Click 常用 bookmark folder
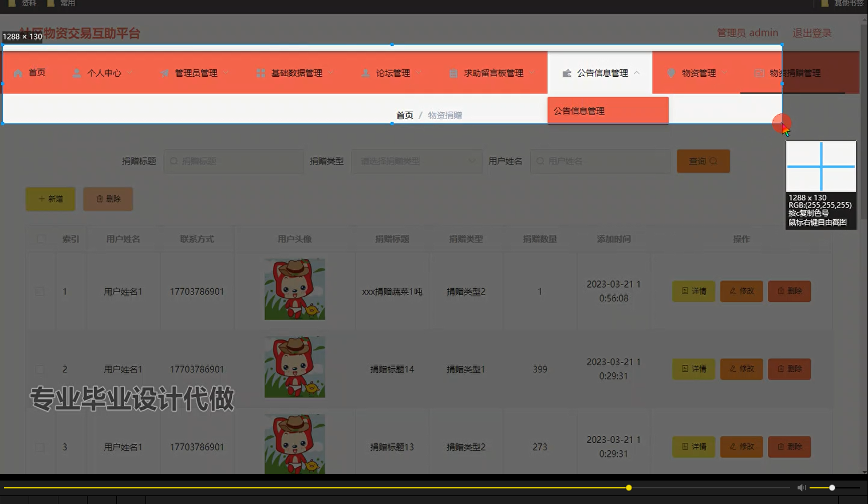The image size is (868, 504). click(x=61, y=3)
